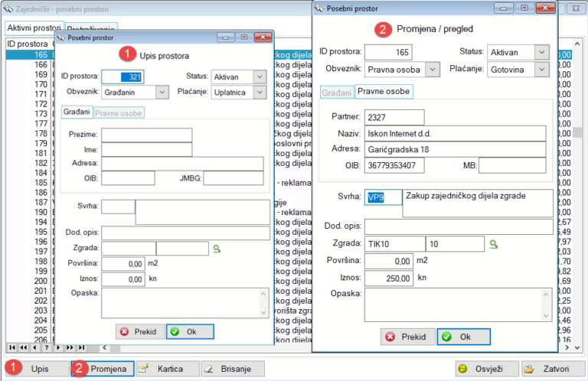The width and height of the screenshot is (588, 381).
Task: Select Pravne osobe tab in Promjena dialog
Action: (384, 92)
